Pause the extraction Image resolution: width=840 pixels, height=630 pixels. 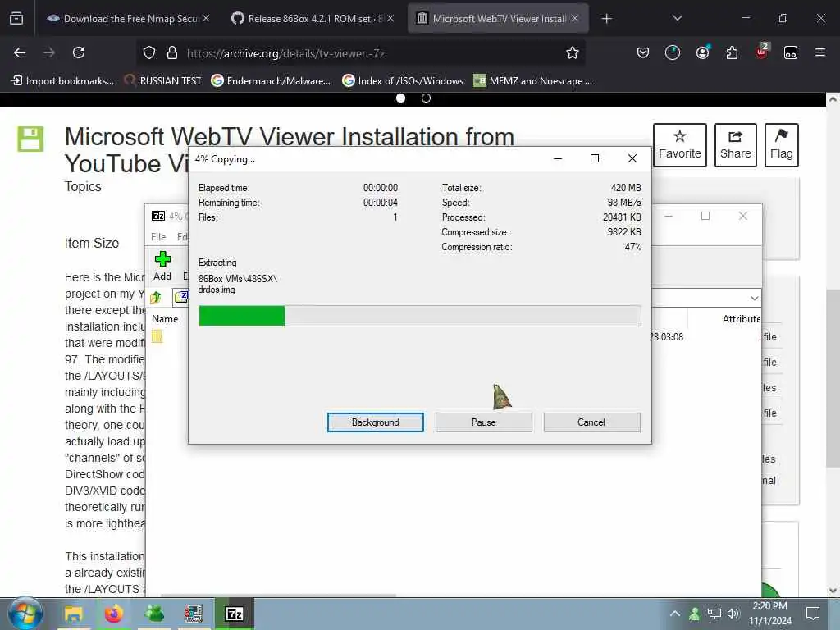click(483, 422)
